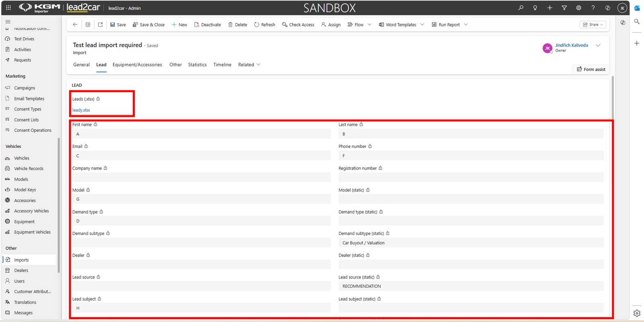Image resolution: width=644 pixels, height=322 pixels.
Task: Delete this import record
Action: click(237, 25)
